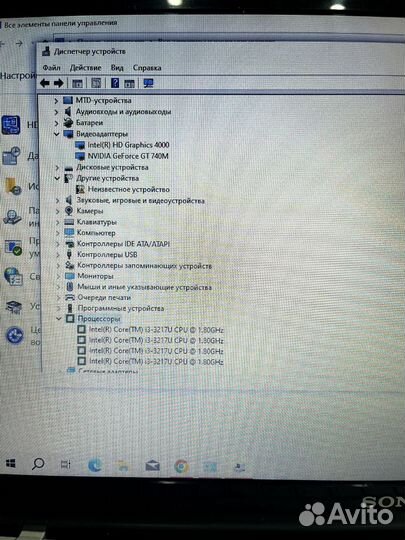The height and width of the screenshot is (540, 405).
Task: Select the Компьютер tree row
Action: coord(96,233)
